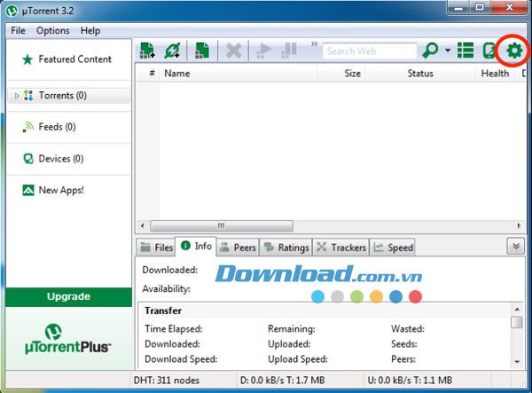Open the File menu
The height and width of the screenshot is (393, 532).
point(18,30)
